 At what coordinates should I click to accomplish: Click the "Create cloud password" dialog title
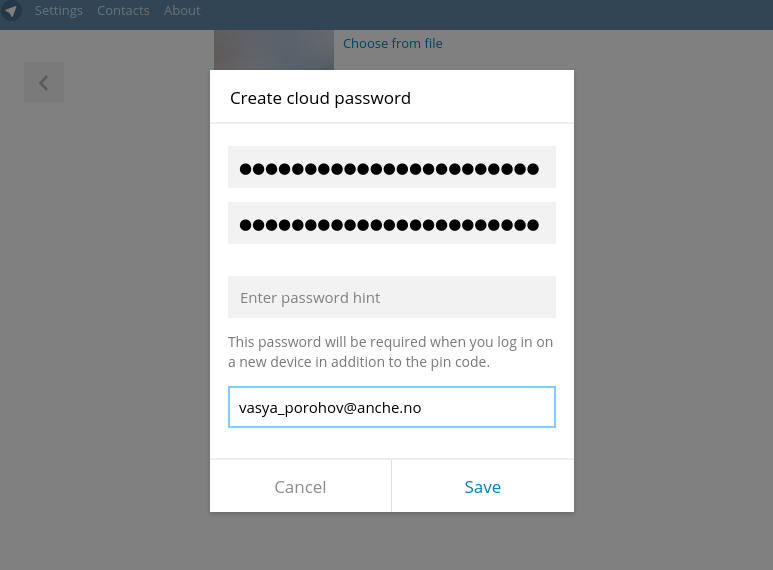pyautogui.click(x=320, y=98)
